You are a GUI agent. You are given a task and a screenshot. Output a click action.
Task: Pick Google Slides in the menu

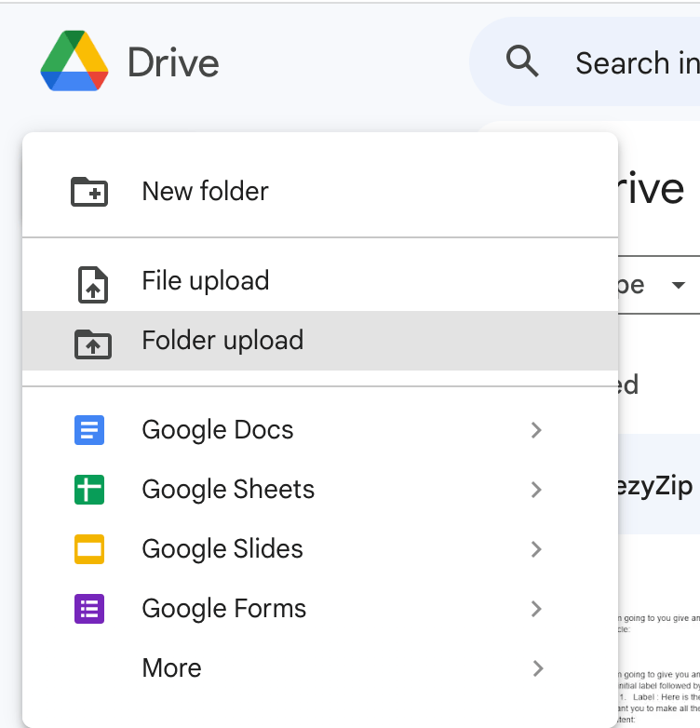click(320, 549)
